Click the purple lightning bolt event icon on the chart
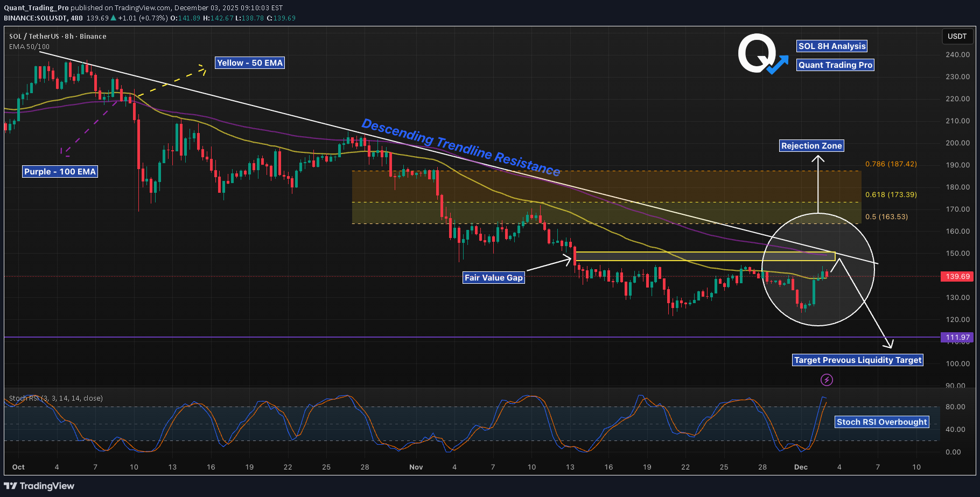Screen dimensions: 980x497 coord(826,380)
